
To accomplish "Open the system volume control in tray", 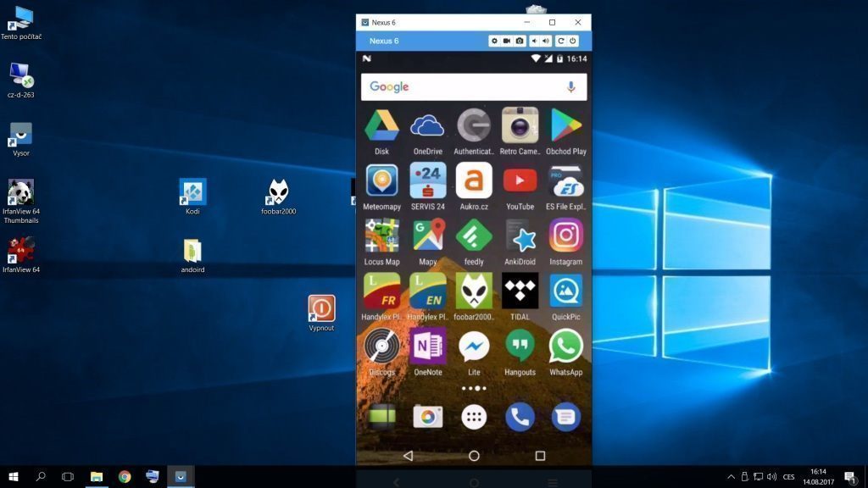I will [x=771, y=476].
